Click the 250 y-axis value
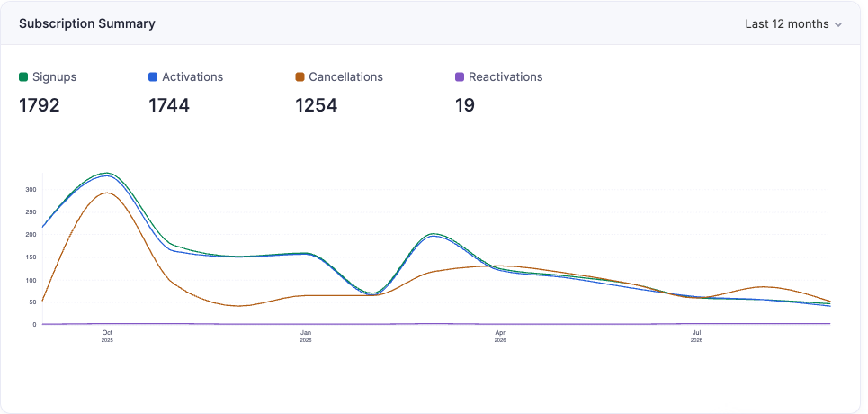Image resolution: width=868 pixels, height=414 pixels. point(31,212)
